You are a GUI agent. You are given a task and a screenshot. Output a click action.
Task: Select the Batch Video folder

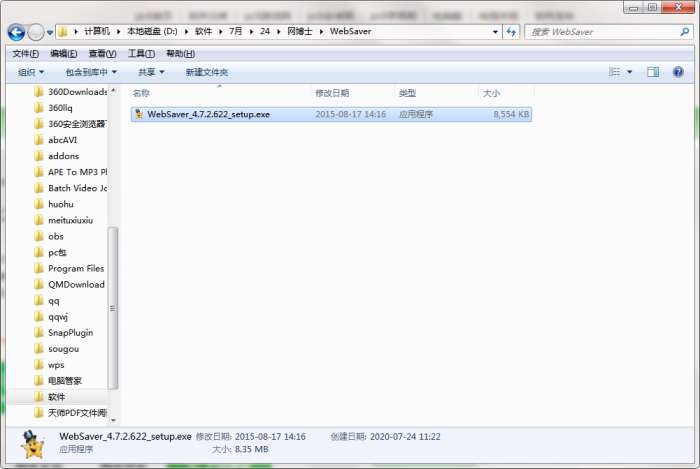pos(77,188)
